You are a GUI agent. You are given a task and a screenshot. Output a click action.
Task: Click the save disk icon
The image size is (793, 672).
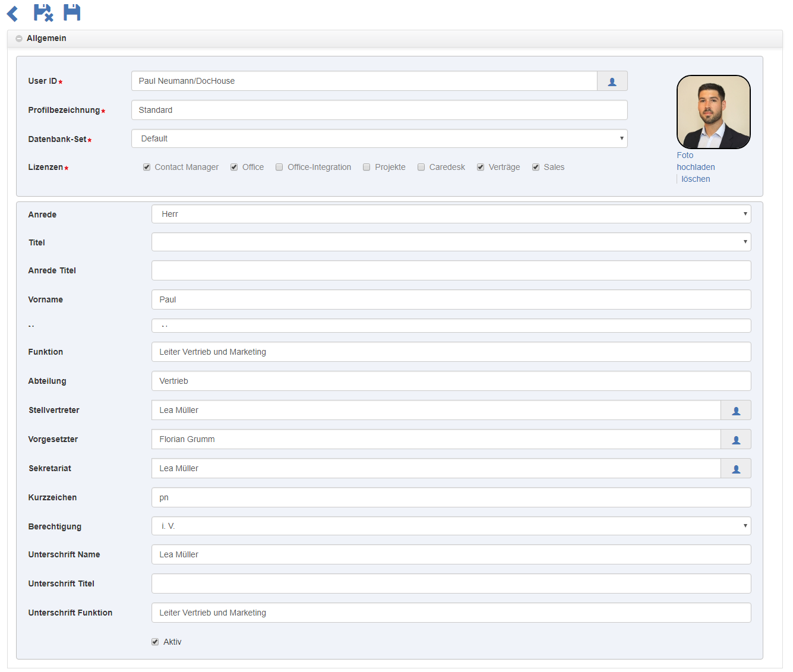click(72, 12)
